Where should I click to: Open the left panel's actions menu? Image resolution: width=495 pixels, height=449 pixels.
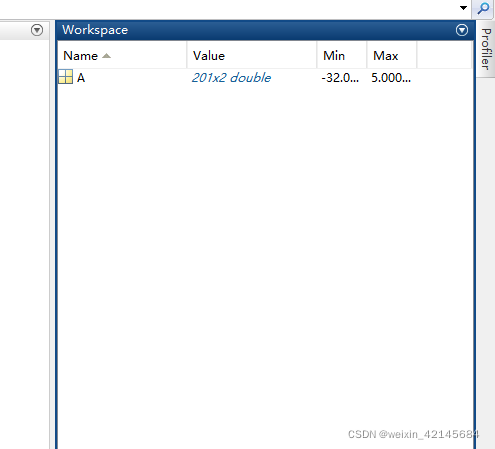pyautogui.click(x=37, y=30)
